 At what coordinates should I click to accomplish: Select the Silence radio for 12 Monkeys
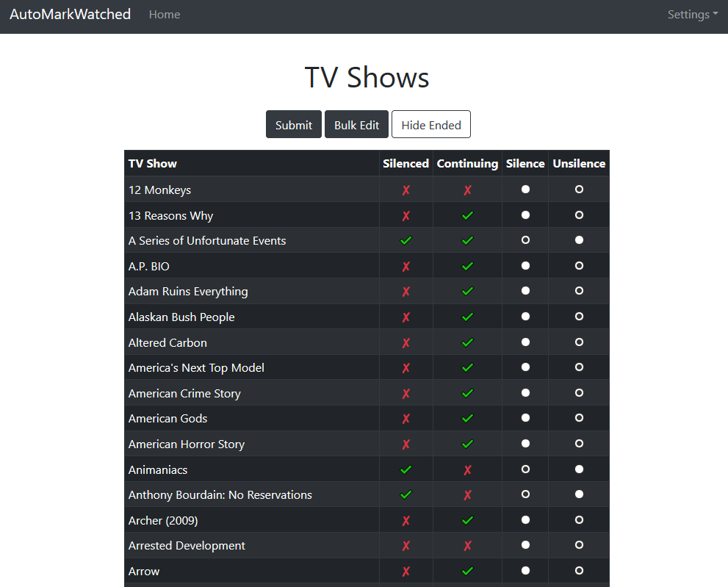(x=525, y=189)
